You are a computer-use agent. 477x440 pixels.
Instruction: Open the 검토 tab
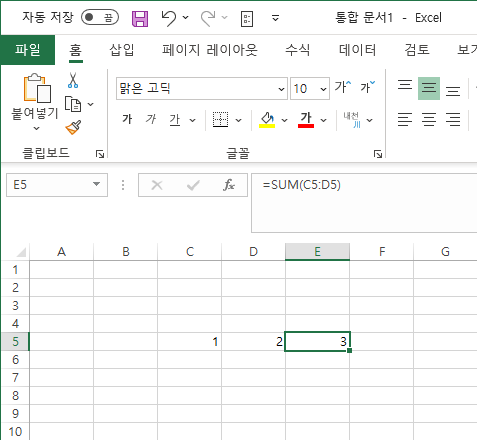click(x=417, y=50)
